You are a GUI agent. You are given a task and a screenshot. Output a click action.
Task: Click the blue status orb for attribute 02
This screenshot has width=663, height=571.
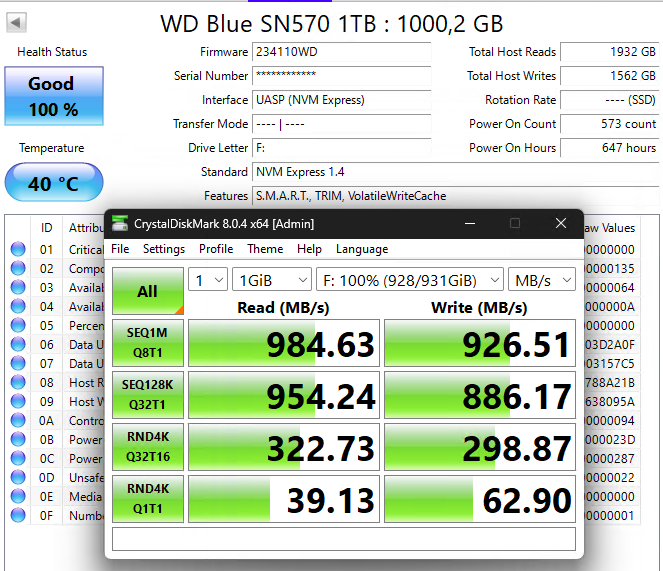[x=18, y=268]
